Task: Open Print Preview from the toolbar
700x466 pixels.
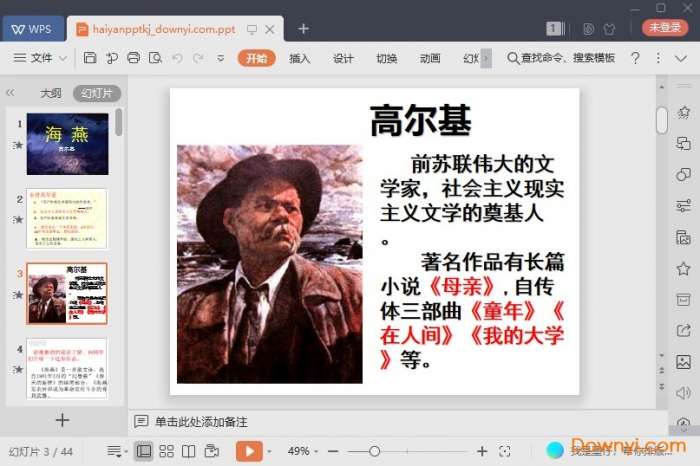Action: click(155, 58)
